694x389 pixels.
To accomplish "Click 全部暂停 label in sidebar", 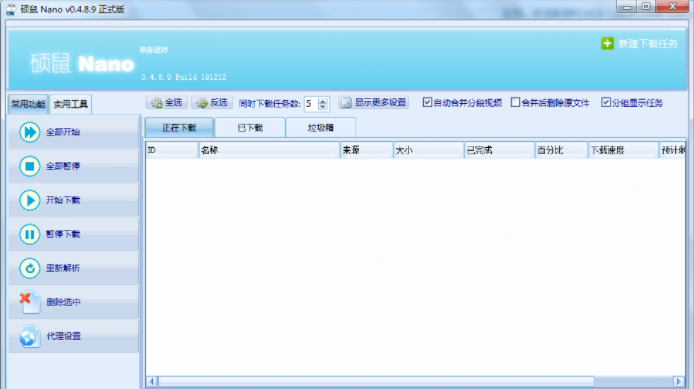I will (63, 166).
